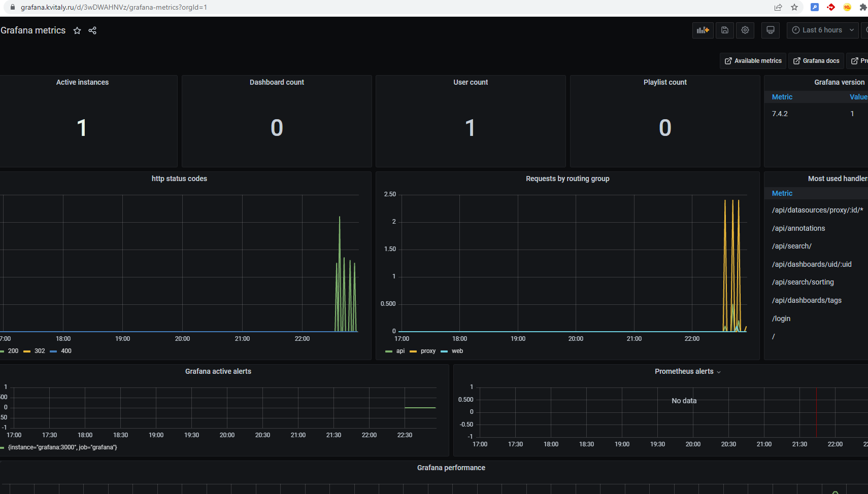Open the Grafana docs link
This screenshot has width=868, height=494.
[816, 61]
